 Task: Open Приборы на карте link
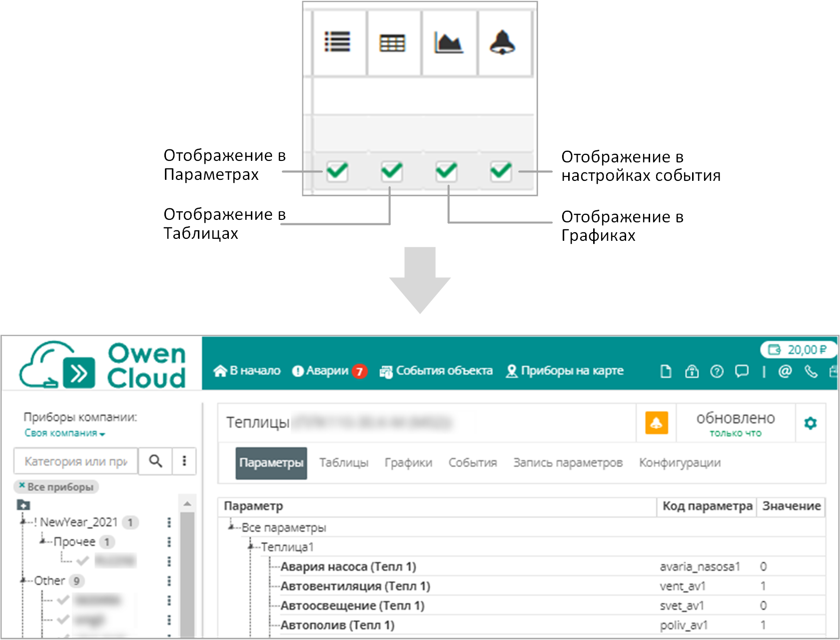[565, 371]
